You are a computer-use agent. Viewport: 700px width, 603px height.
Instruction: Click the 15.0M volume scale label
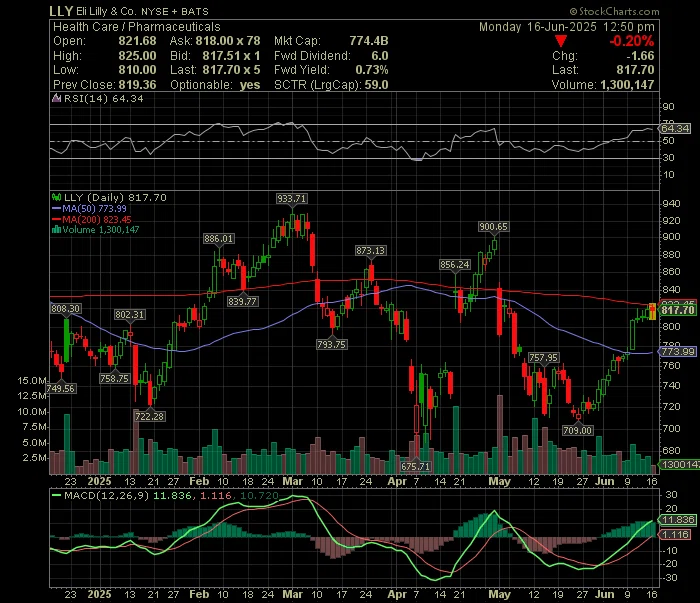32,381
